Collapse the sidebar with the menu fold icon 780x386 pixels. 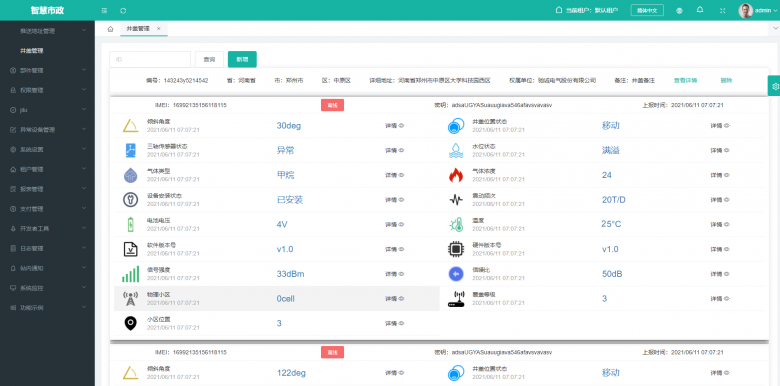click(x=104, y=10)
